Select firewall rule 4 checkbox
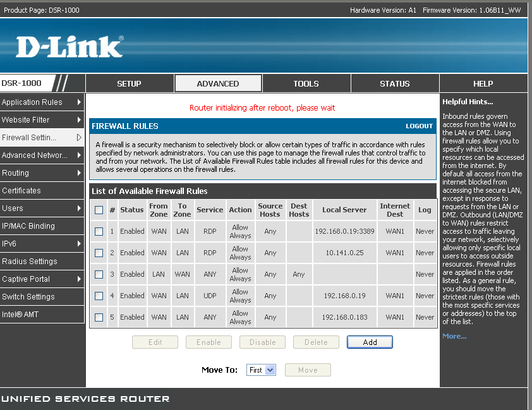The image size is (532, 410). pyautogui.click(x=99, y=296)
